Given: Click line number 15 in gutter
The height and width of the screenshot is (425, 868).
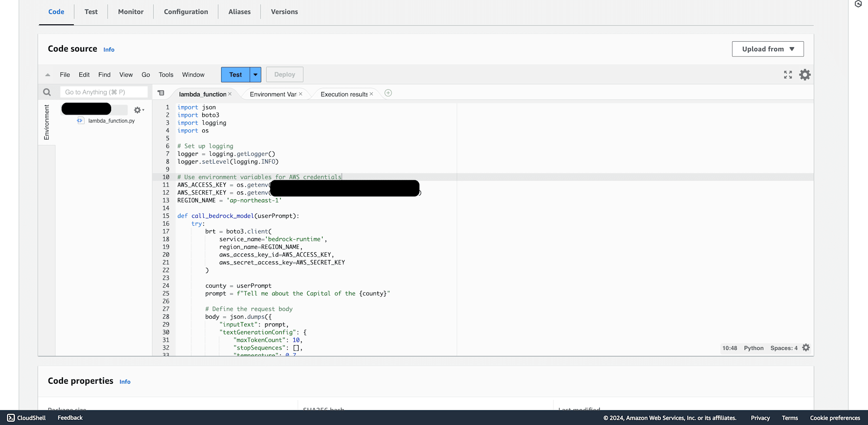Looking at the screenshot, I should (166, 216).
